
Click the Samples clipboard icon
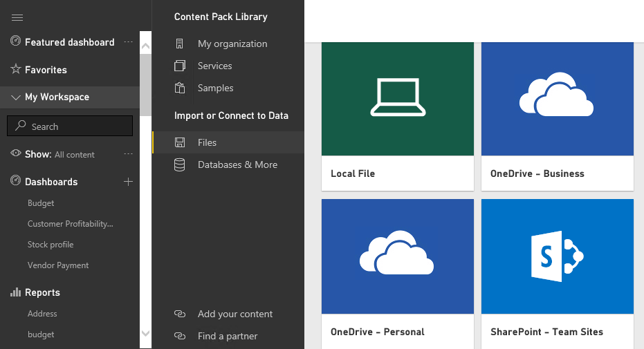click(179, 88)
